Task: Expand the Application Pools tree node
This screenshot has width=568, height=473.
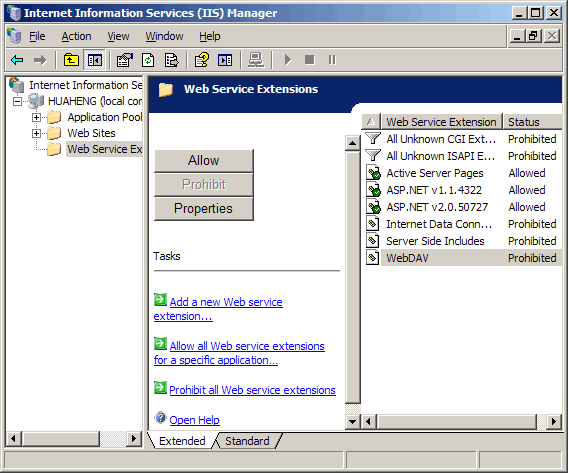Action: tap(36, 117)
